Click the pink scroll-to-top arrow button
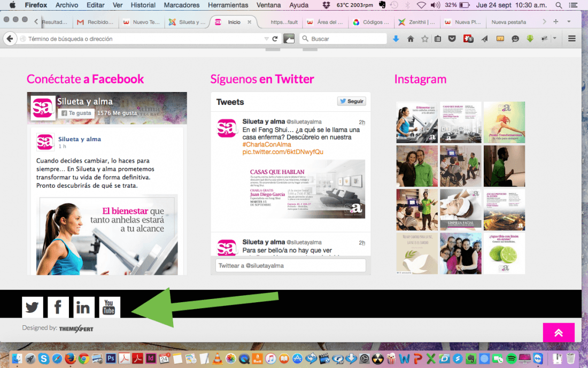 tap(559, 332)
